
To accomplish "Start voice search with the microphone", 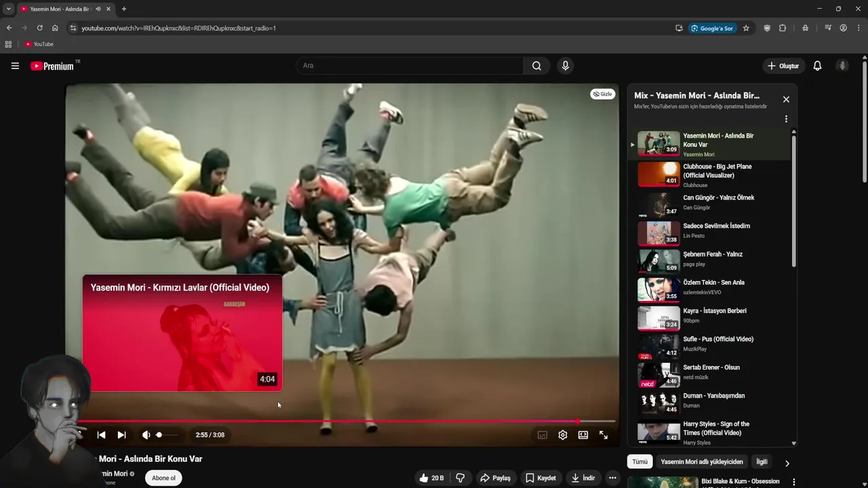I will point(566,66).
